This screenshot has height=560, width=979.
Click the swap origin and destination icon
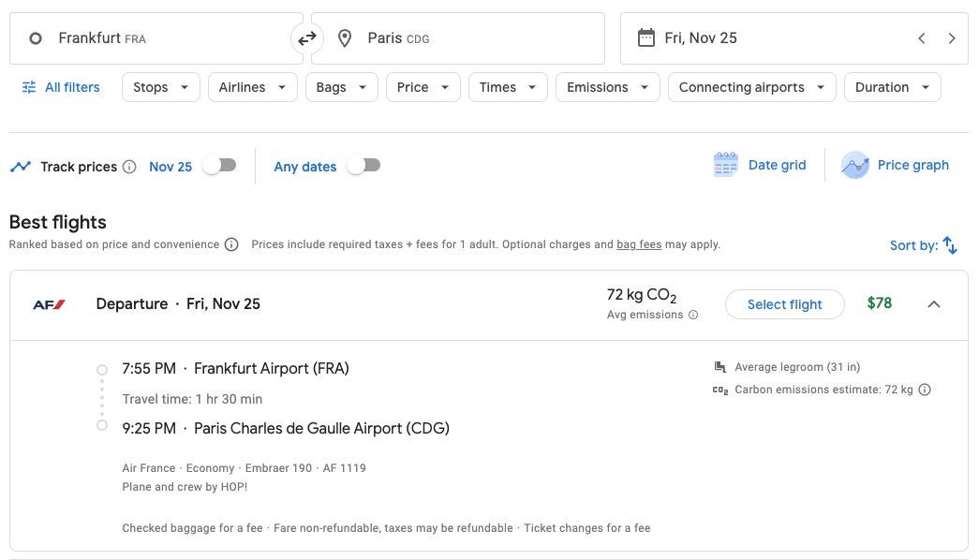click(307, 38)
